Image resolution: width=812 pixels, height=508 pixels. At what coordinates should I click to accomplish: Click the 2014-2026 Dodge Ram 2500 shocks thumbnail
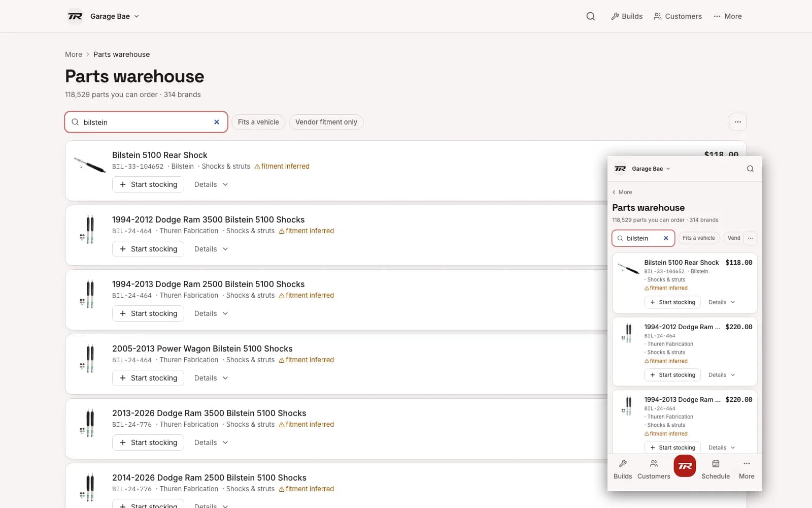pyautogui.click(x=89, y=488)
